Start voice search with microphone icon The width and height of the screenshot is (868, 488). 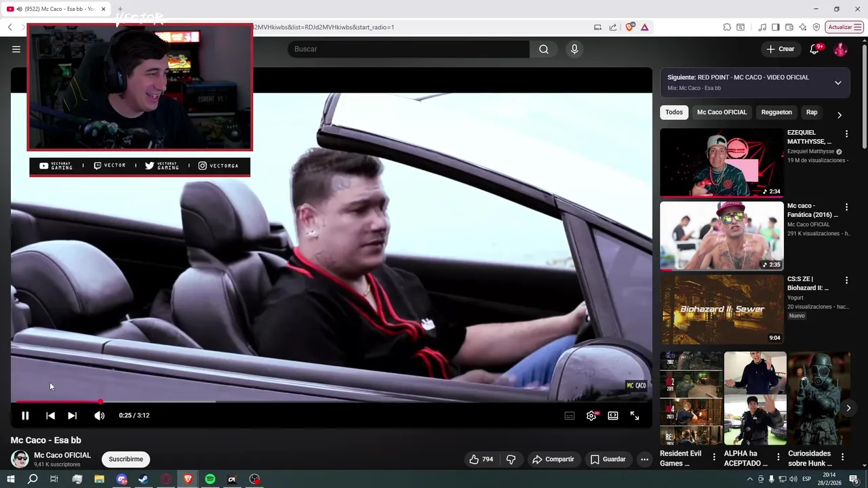pos(574,49)
